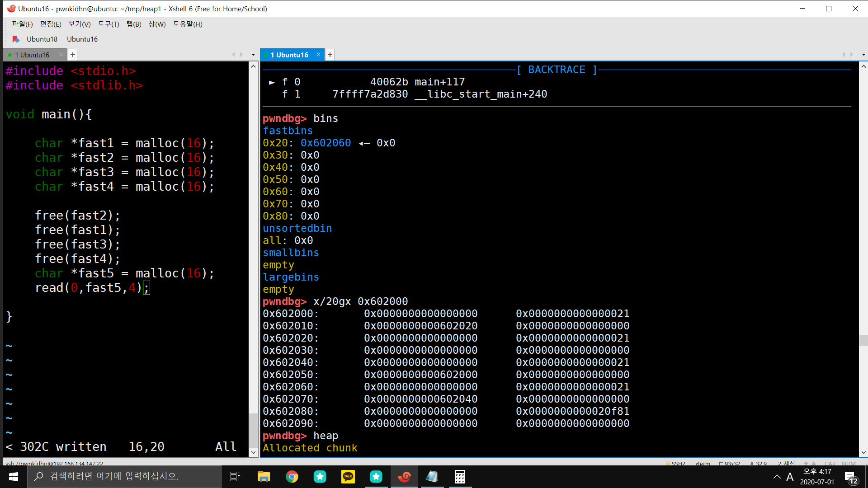Click the 93x32 terminal size indicator
The height and width of the screenshot is (488, 868).
pyautogui.click(x=729, y=463)
